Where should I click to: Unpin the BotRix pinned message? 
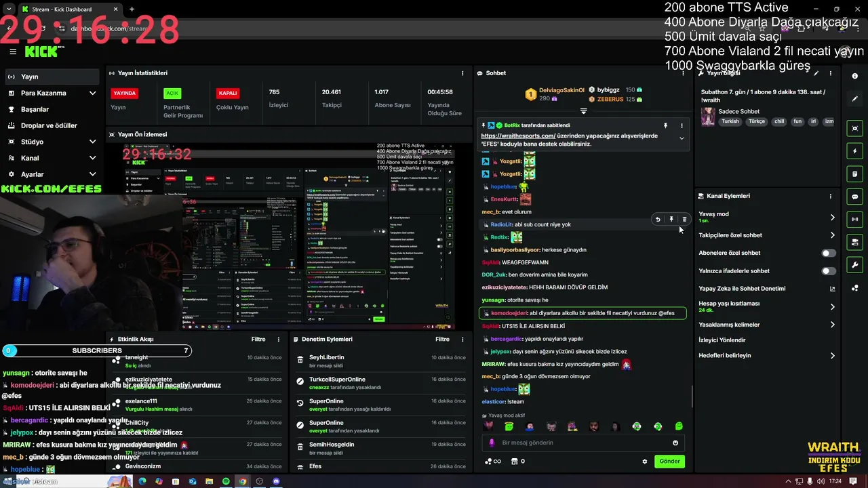pyautogui.click(x=665, y=125)
